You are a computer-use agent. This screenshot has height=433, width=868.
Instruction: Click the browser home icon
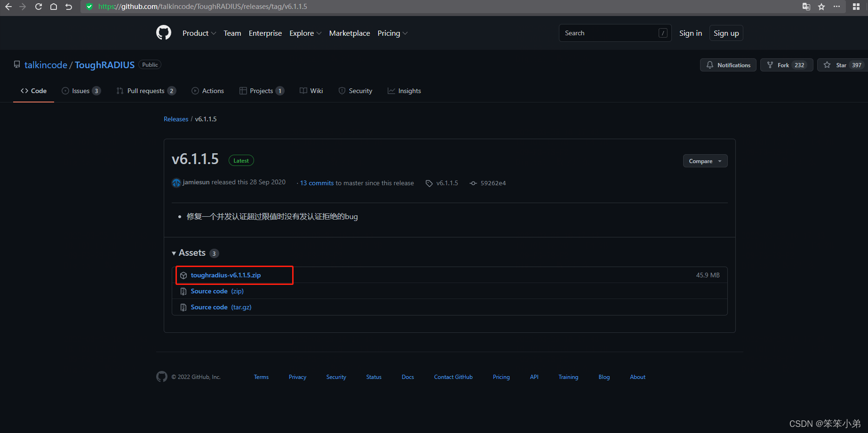pyautogui.click(x=54, y=7)
